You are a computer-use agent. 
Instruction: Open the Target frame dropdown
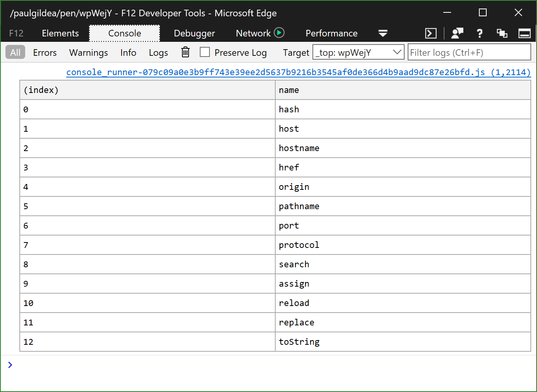pos(396,52)
